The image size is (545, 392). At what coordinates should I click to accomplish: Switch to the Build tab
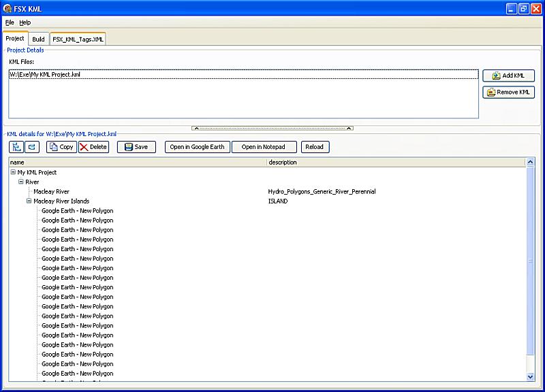(38, 39)
